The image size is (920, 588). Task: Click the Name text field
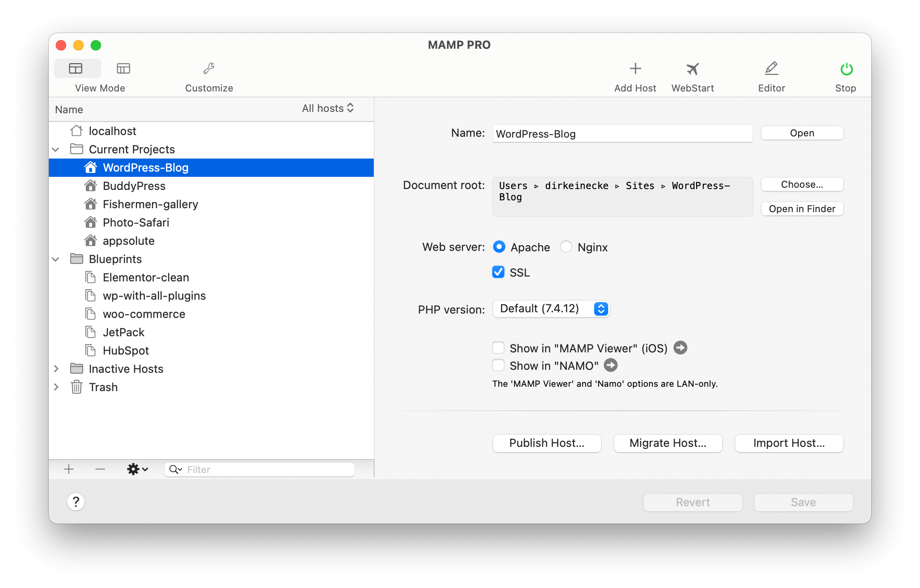point(622,133)
